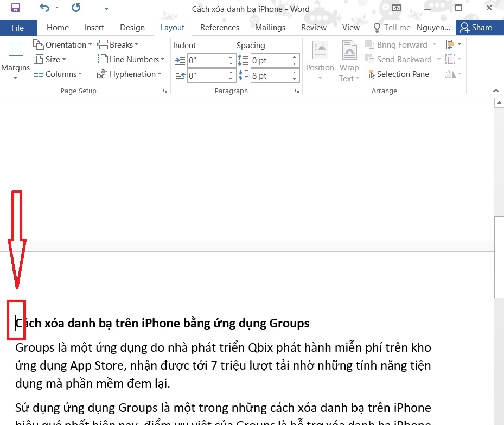Open the Selection Pane
This screenshot has width=504, height=425.
[x=397, y=74]
